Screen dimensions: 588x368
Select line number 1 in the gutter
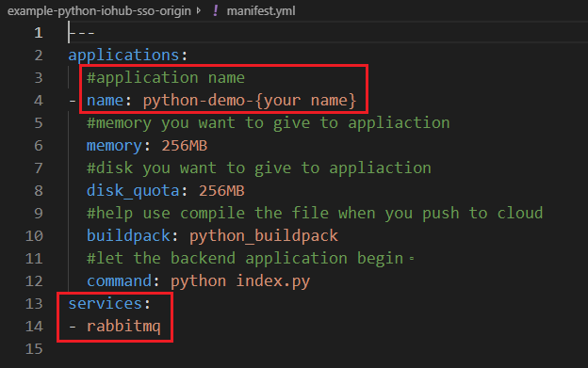pos(39,33)
